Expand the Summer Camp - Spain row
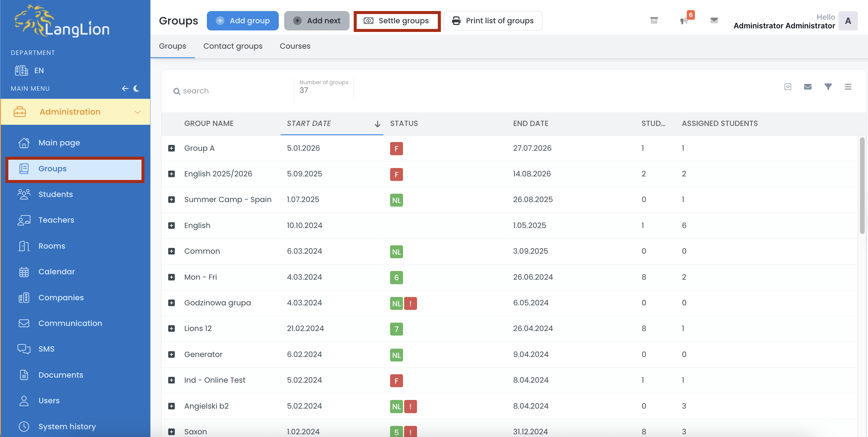Screen dimensions: 868x437 click(x=172, y=200)
